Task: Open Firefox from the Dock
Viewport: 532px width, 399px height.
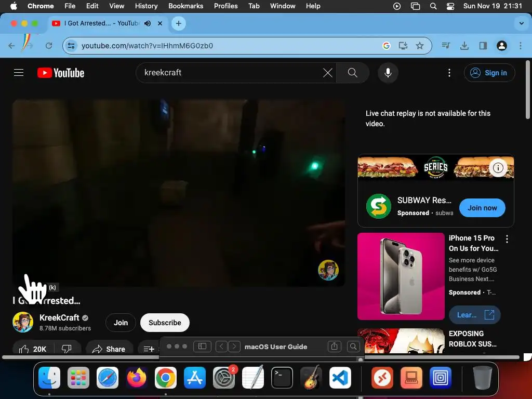Action: (137, 378)
